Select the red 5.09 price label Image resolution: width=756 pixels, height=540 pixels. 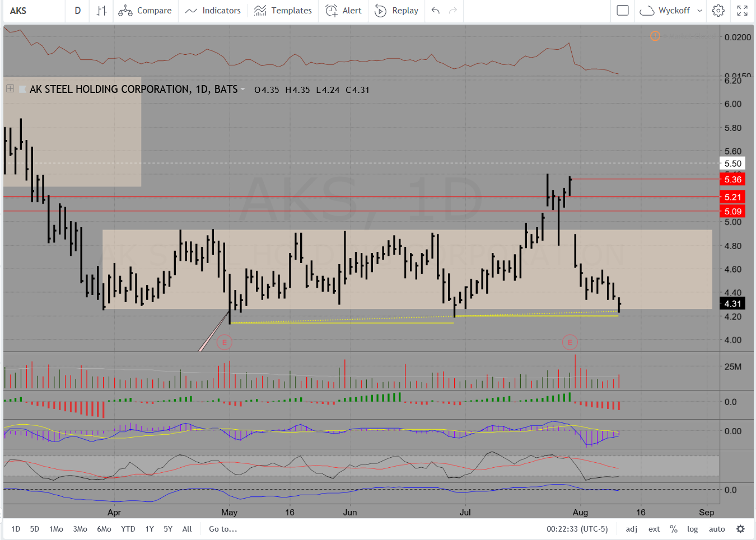[732, 211]
